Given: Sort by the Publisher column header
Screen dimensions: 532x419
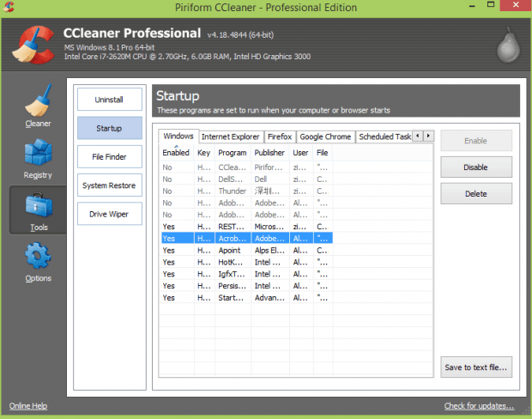Looking at the screenshot, I should tap(270, 153).
